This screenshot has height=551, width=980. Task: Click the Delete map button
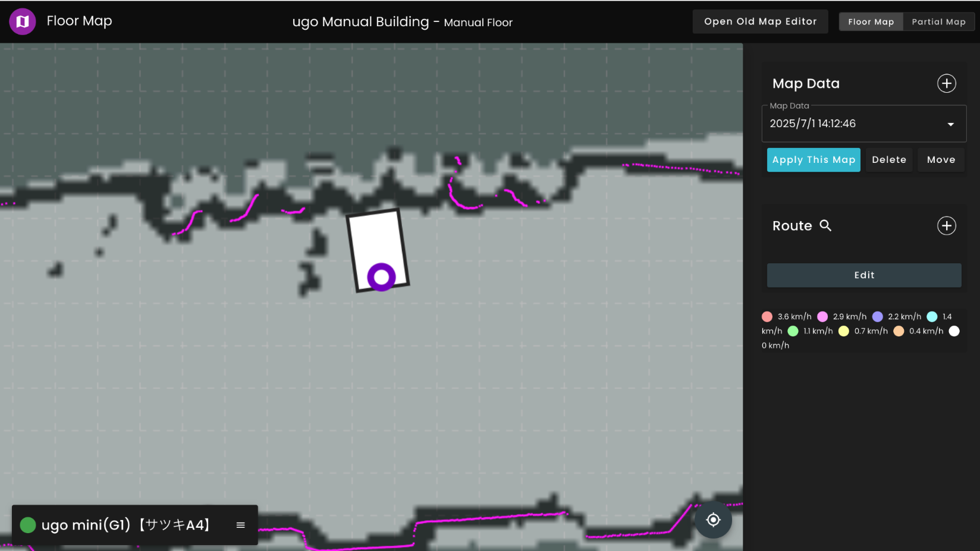pos(888,159)
